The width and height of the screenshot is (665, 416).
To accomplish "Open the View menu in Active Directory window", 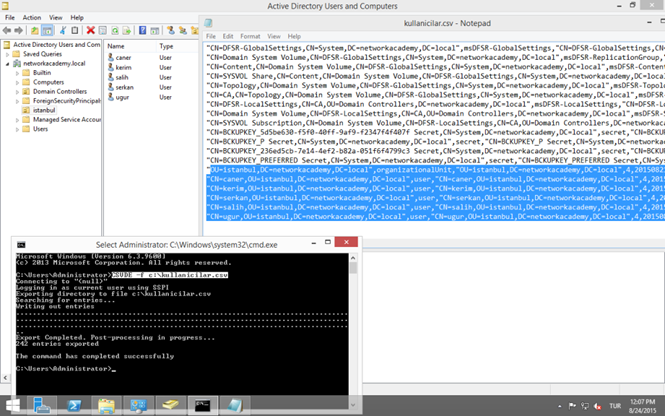I will coord(56,17).
